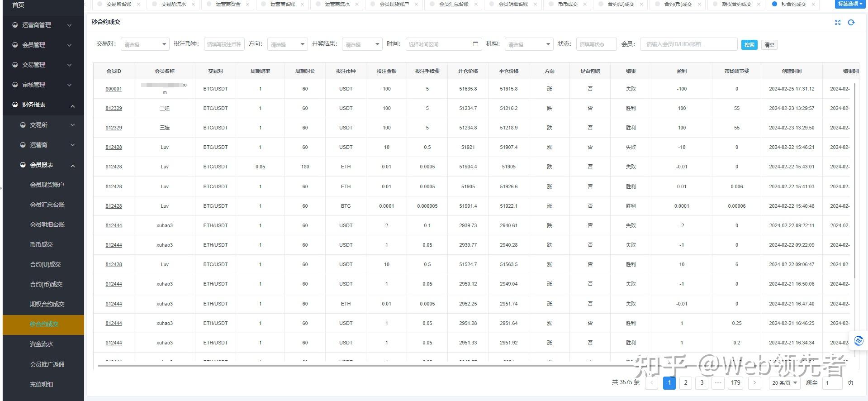Close the 币币成交 tab with its X
The width and height of the screenshot is (868, 401).
(585, 4)
